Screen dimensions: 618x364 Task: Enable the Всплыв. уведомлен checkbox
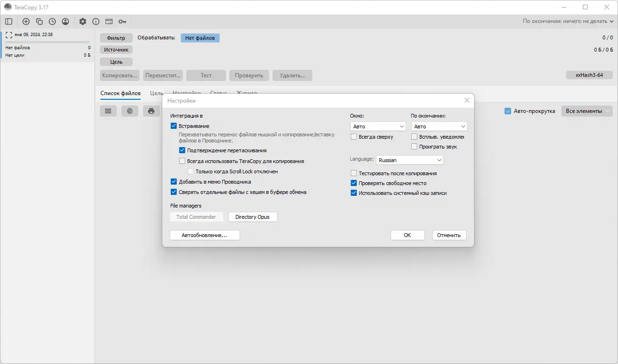415,137
